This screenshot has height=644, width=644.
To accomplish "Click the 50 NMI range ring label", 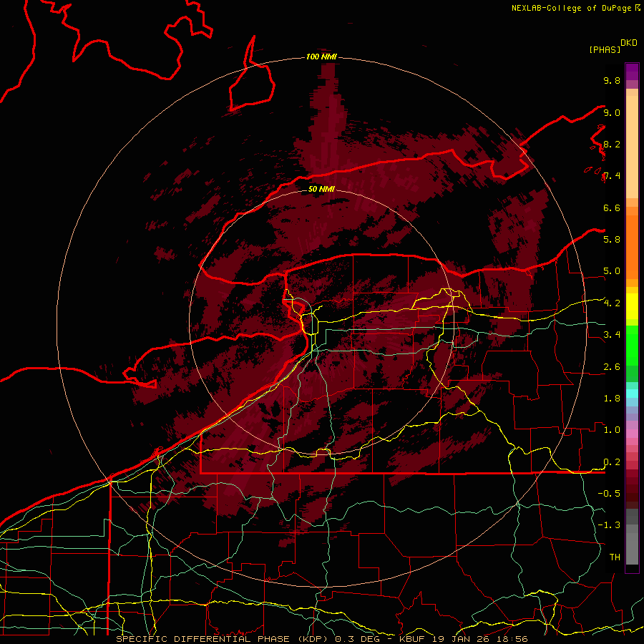I will pyautogui.click(x=321, y=190).
